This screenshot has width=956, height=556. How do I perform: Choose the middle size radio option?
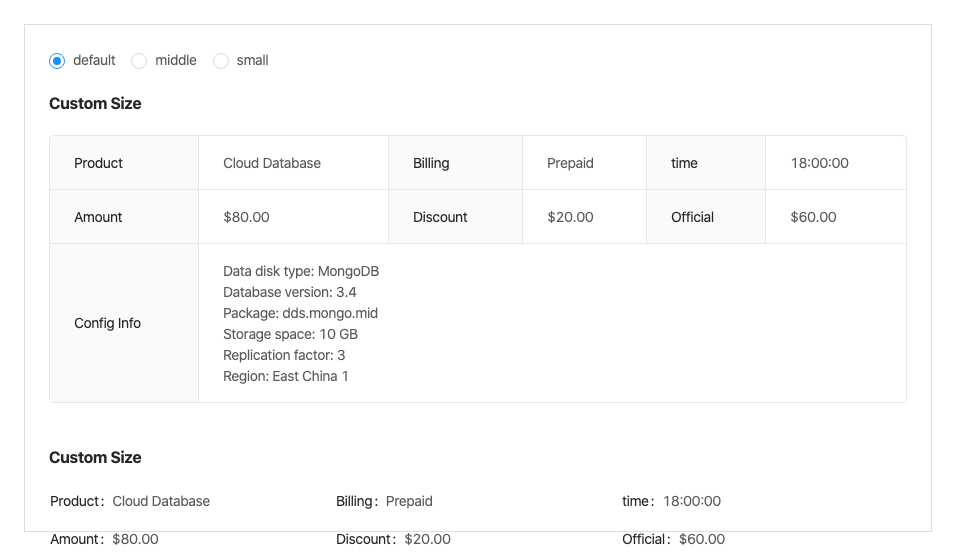[x=140, y=61]
